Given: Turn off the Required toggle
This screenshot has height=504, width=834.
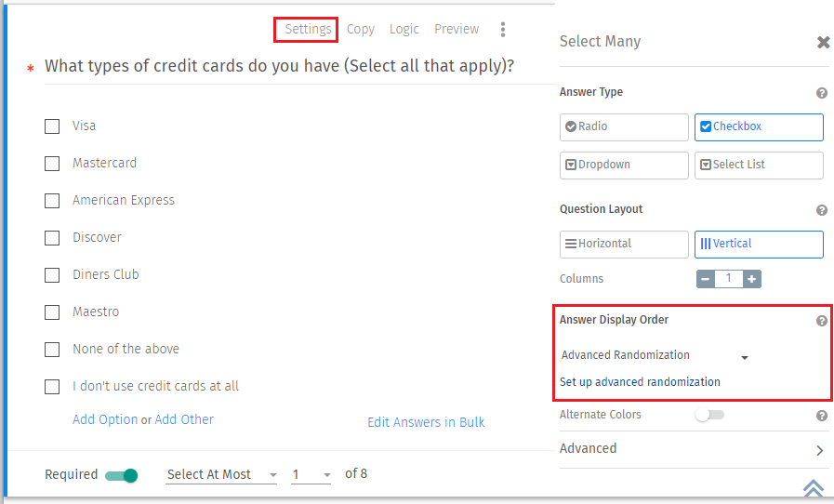Looking at the screenshot, I should coord(122,475).
